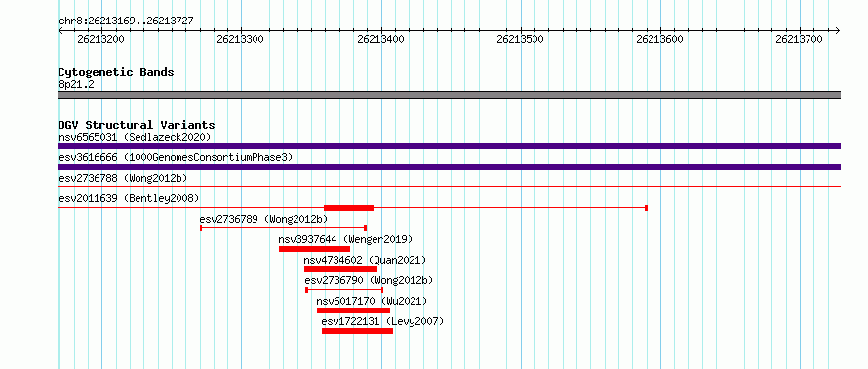Click the red line feature for esv2736790
Image resolution: width=868 pixels, height=369 pixels.
(344, 290)
